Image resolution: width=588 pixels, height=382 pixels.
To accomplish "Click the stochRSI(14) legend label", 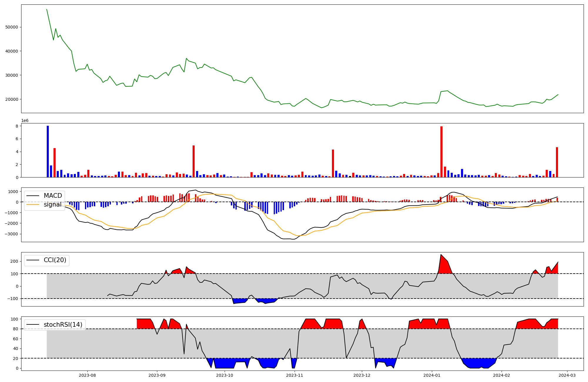I will click(63, 325).
